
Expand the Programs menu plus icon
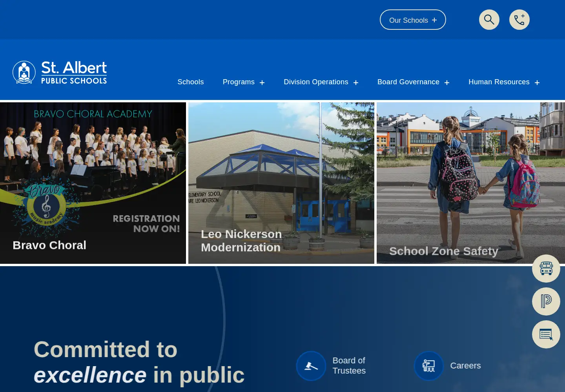click(x=262, y=83)
